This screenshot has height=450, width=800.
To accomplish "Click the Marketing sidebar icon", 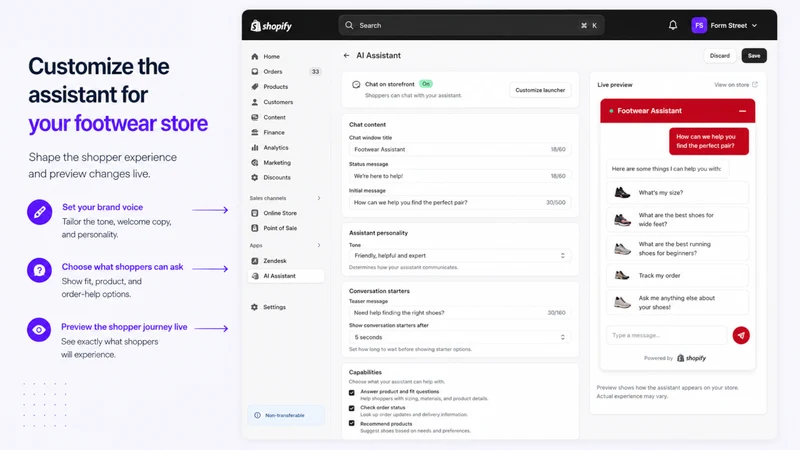I will [x=255, y=163].
